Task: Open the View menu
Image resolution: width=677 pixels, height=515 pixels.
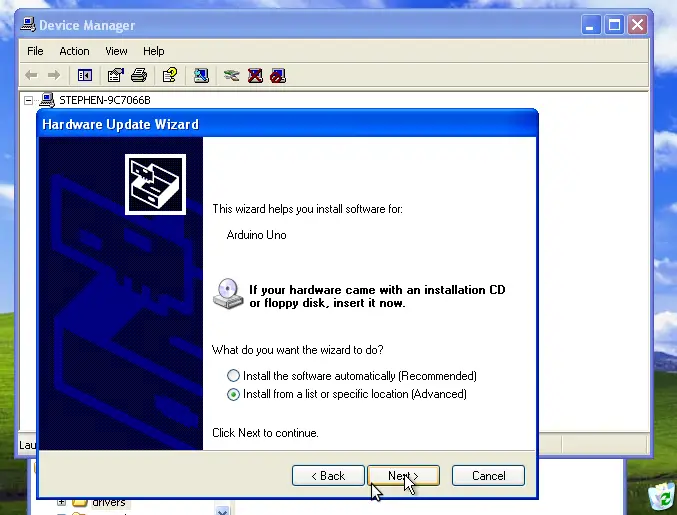Action: (x=116, y=51)
